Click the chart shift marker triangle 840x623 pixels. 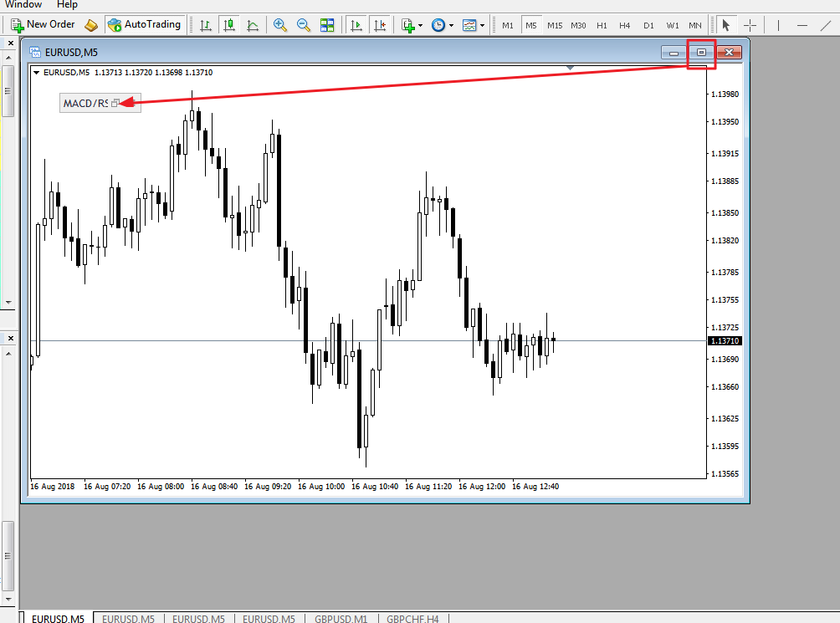pyautogui.click(x=570, y=68)
